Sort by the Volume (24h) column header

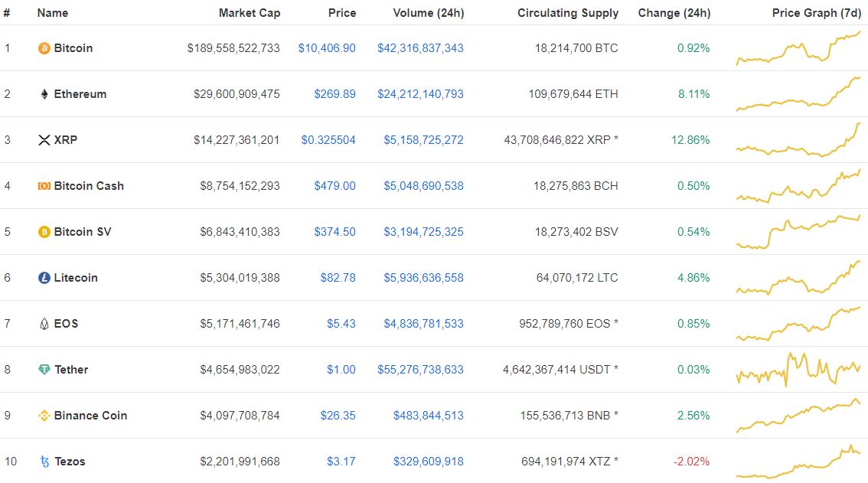429,13
